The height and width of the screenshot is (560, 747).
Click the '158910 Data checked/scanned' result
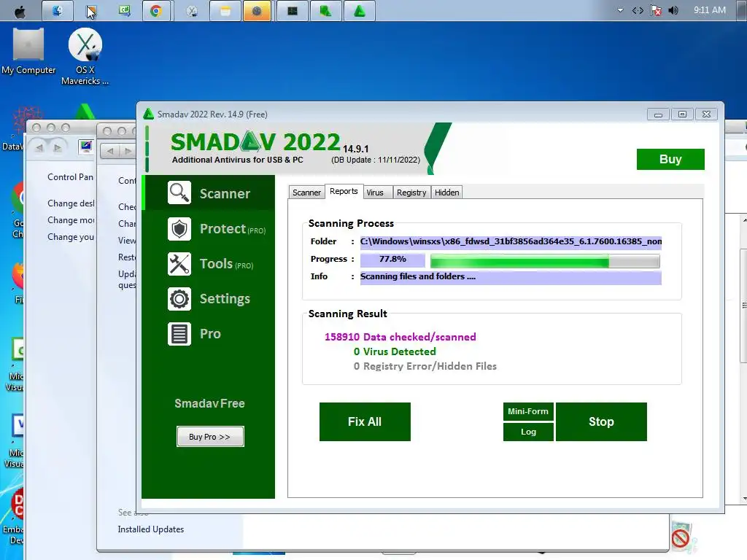[400, 337]
